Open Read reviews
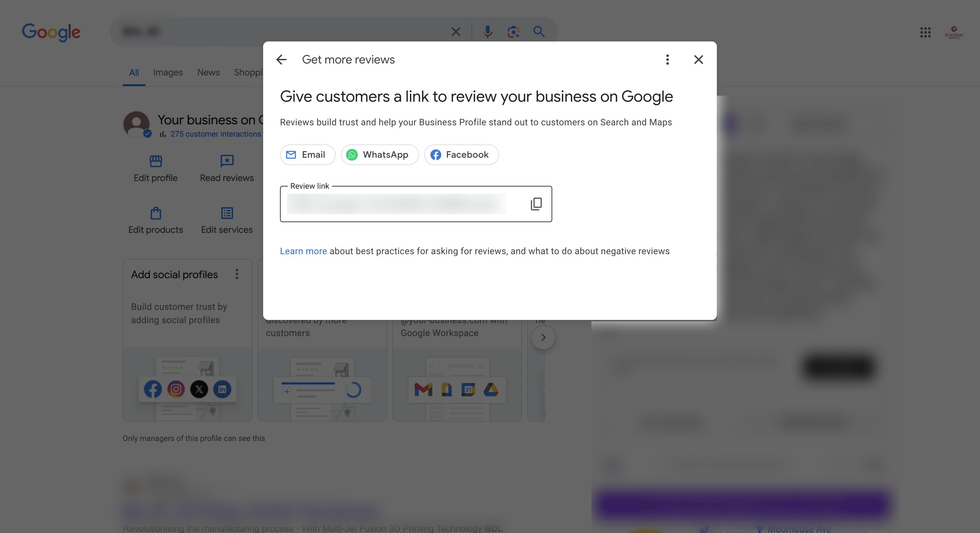This screenshot has width=980, height=533. (x=226, y=161)
